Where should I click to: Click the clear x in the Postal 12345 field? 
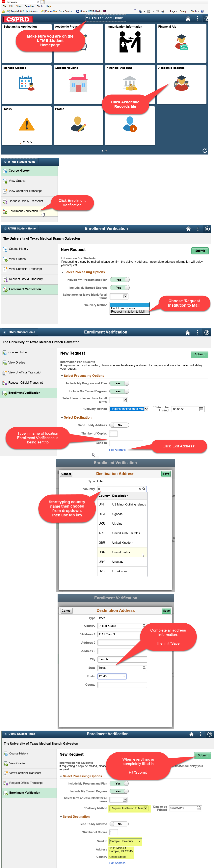tap(124, 676)
